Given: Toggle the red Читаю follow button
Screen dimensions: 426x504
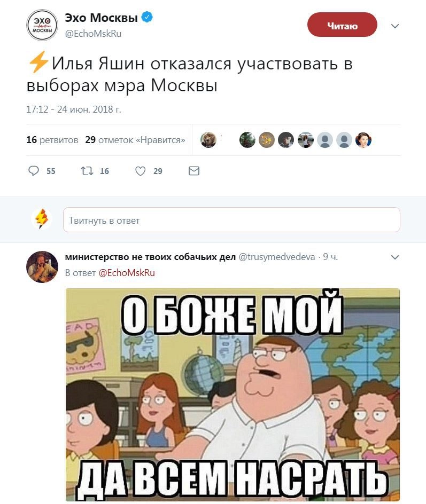Looking at the screenshot, I should pyautogui.click(x=342, y=25).
